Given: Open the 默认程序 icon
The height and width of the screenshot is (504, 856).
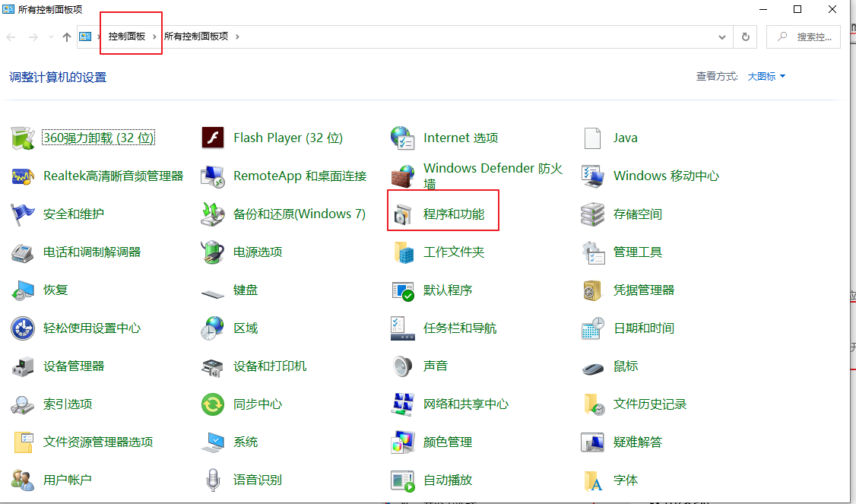Looking at the screenshot, I should 403,290.
